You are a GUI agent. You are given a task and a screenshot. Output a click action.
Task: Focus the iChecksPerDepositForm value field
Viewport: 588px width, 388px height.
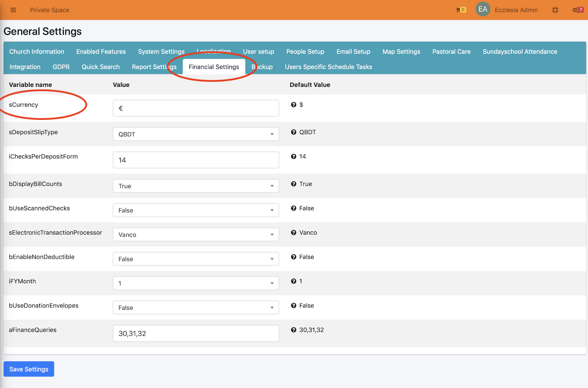coord(196,160)
